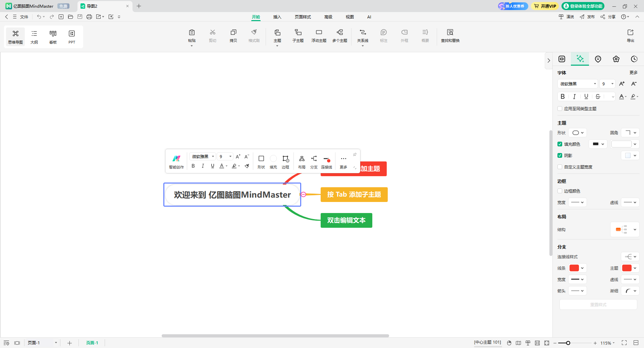Click Layout (布局) in the floating toolbar
The width and height of the screenshot is (644, 348).
[302, 161]
